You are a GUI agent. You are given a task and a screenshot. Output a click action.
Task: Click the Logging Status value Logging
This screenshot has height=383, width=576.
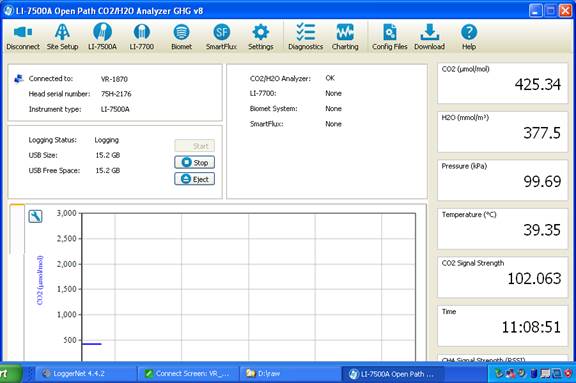tap(107, 140)
